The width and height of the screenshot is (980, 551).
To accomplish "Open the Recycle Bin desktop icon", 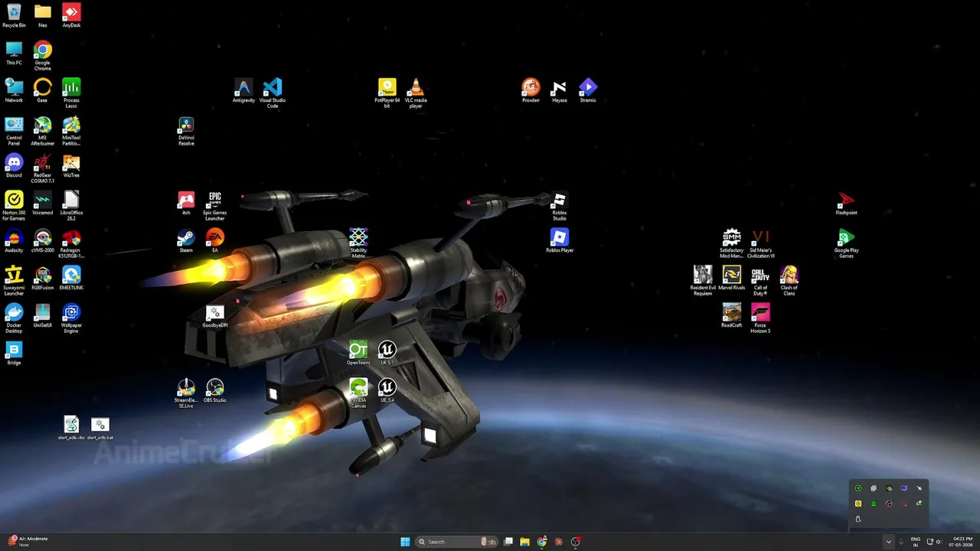I will click(x=14, y=15).
